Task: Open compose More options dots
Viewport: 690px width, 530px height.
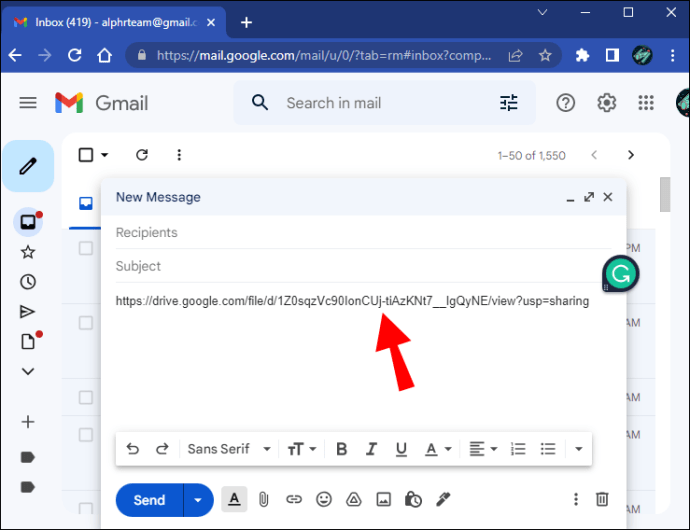Action: [576, 499]
